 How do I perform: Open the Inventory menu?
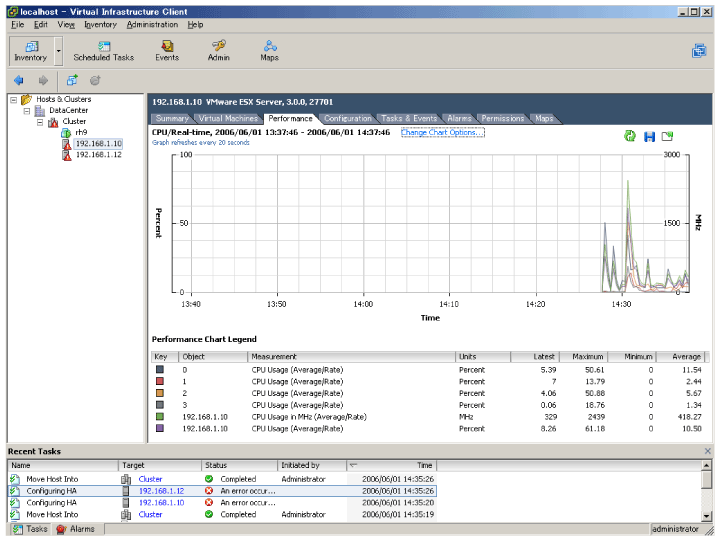point(100,25)
